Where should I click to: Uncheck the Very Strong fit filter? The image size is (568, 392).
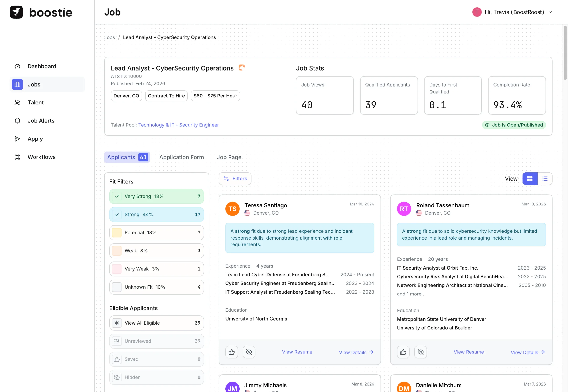[x=117, y=196]
